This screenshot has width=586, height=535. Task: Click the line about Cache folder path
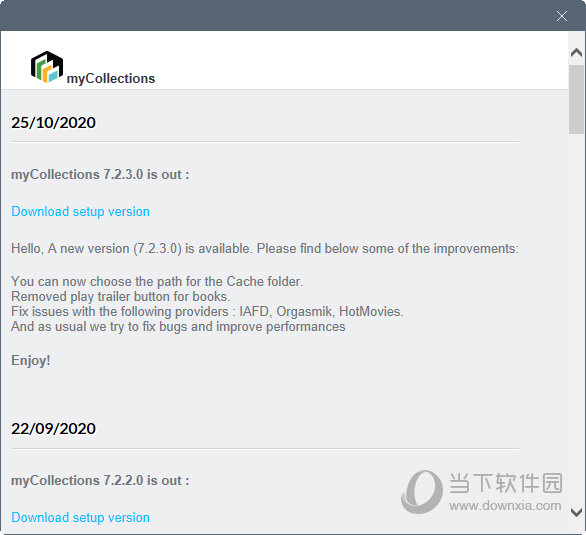[157, 281]
